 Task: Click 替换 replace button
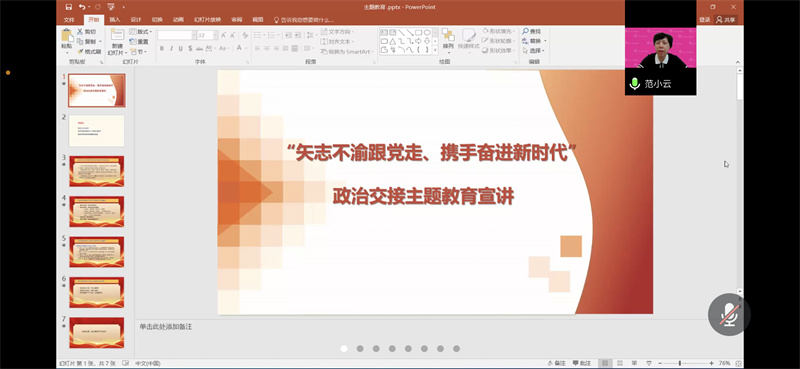pyautogui.click(x=534, y=41)
